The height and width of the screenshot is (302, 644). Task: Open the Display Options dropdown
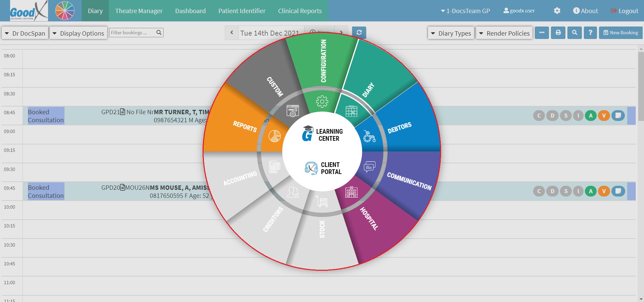78,33
